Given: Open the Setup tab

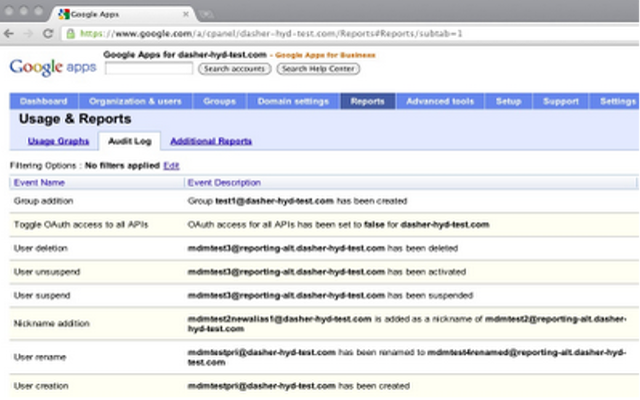Looking at the screenshot, I should pyautogui.click(x=509, y=101).
